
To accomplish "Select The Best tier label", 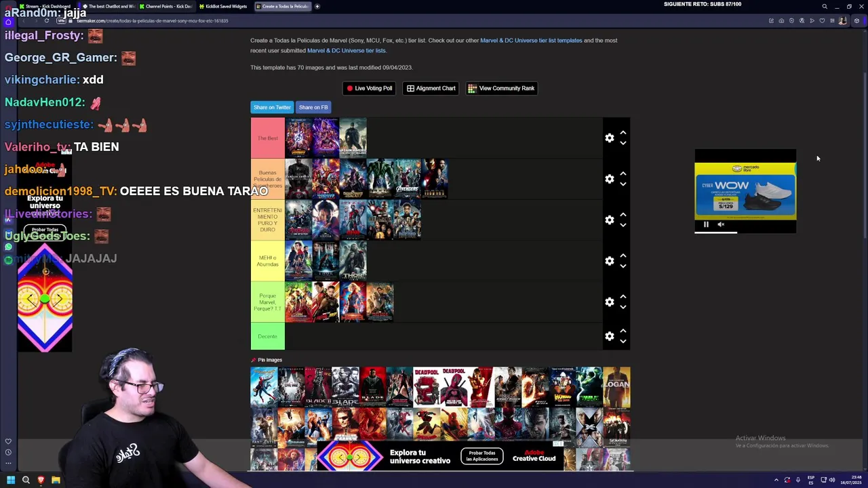I will pyautogui.click(x=268, y=138).
